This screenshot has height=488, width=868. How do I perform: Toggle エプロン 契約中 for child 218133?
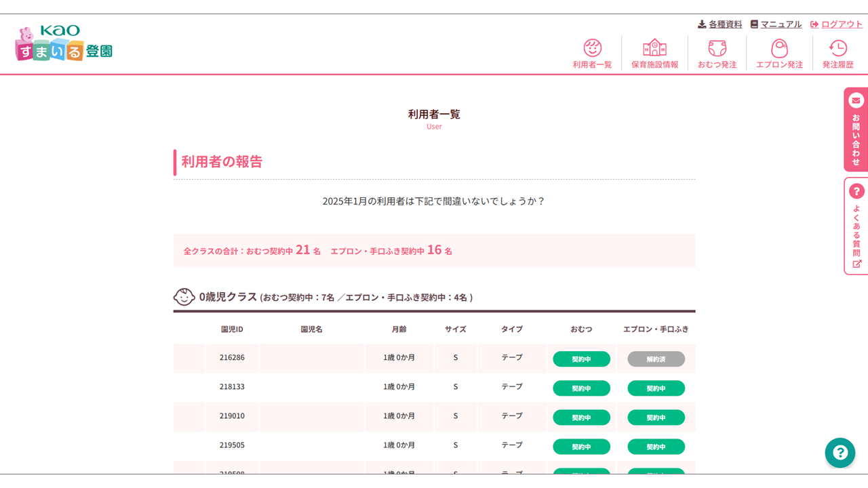click(656, 388)
